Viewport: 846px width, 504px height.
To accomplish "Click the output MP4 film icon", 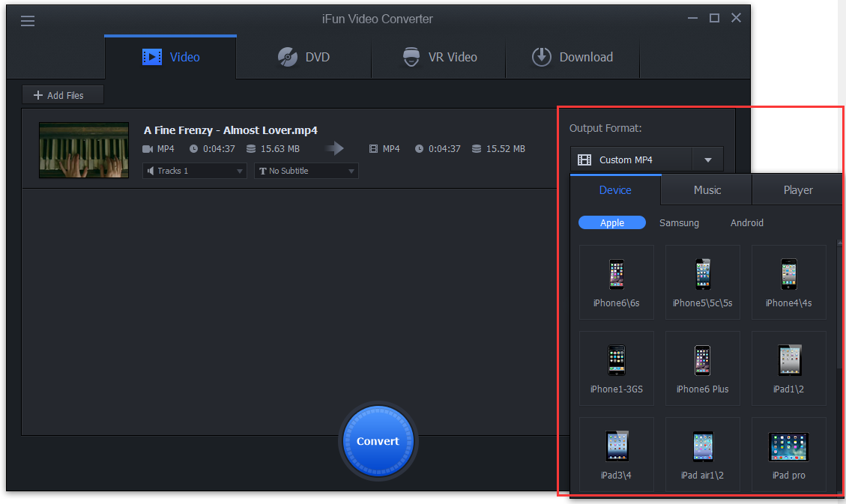I will 373,149.
